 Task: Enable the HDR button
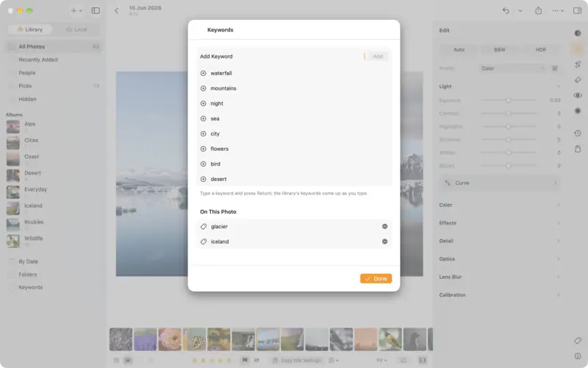tap(540, 49)
